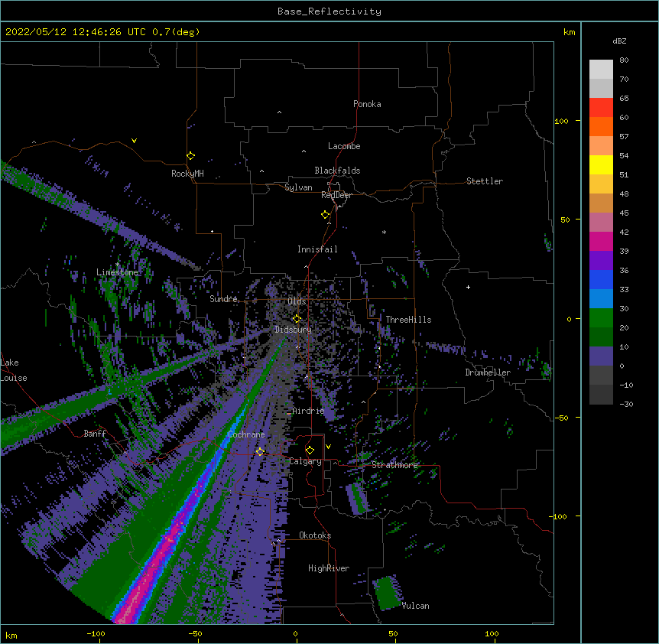Click the 100 tick on the right axis
Viewport: 659px width, 644px height.
(561, 121)
